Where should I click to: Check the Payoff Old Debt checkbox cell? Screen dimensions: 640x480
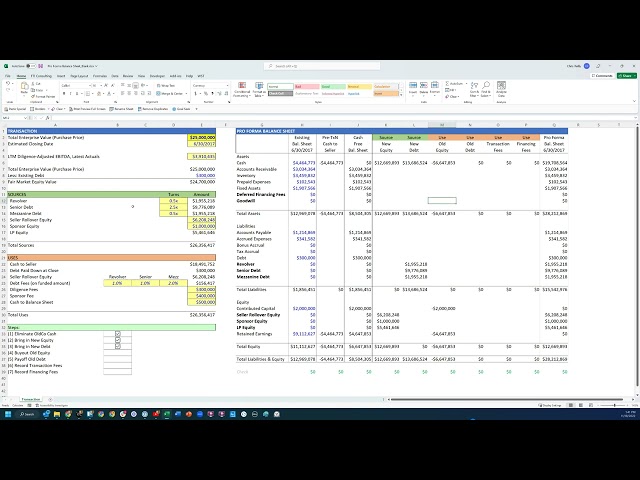pyautogui.click(x=118, y=359)
